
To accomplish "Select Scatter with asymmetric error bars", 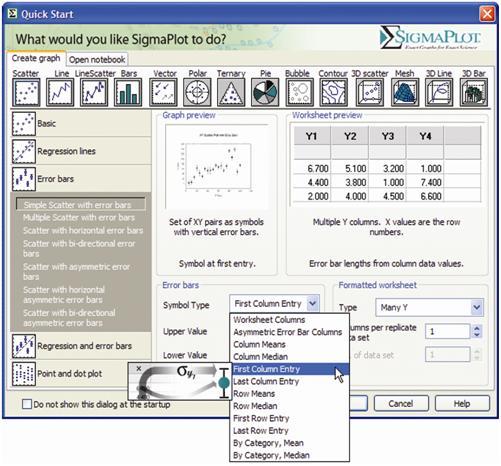I will pyautogui.click(x=76, y=272).
